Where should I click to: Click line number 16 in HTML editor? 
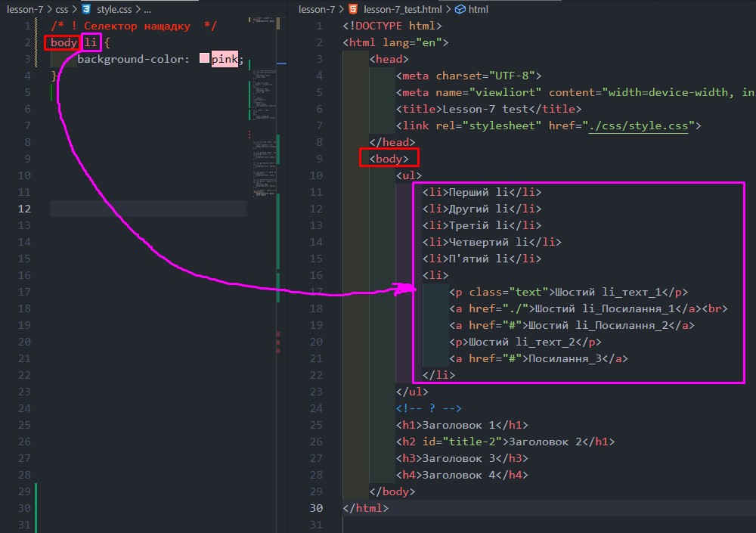[x=316, y=275]
